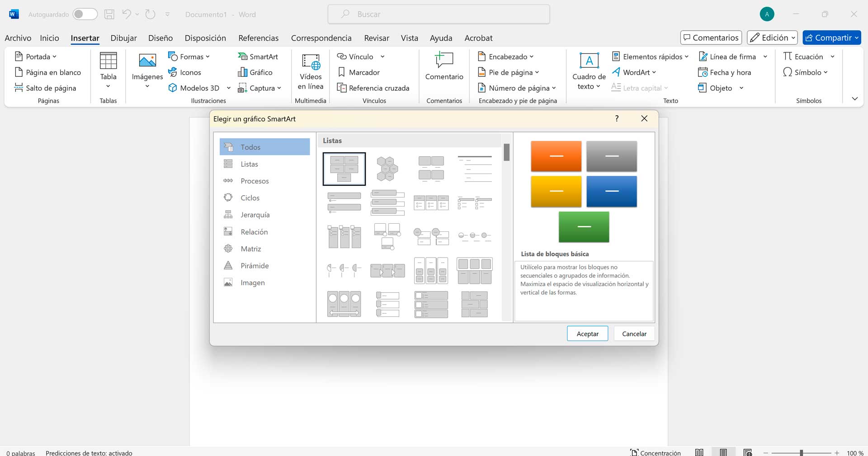Expand the Elementos rápidos menu
Image resolution: width=868 pixels, height=456 pixels.
(686, 56)
